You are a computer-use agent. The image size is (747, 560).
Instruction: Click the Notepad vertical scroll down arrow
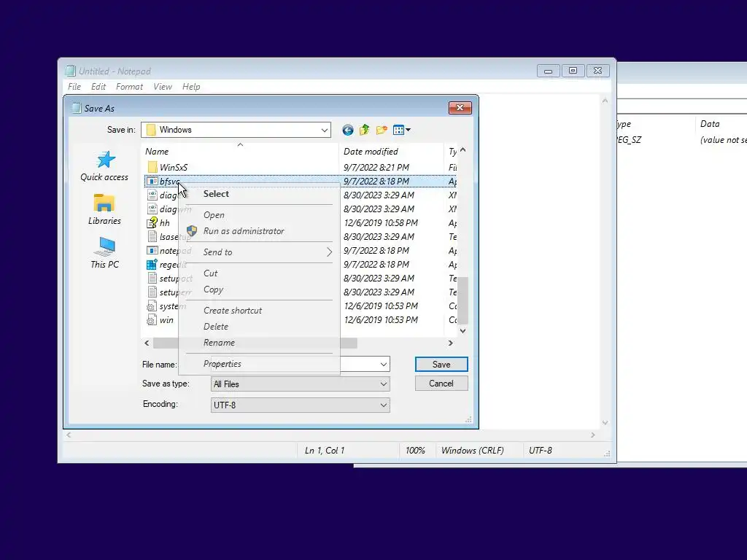[x=605, y=422]
